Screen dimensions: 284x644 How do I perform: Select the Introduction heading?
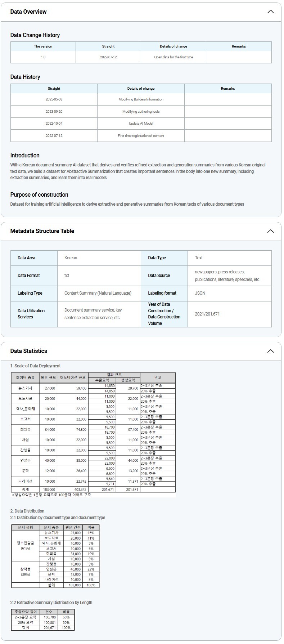coord(25,155)
